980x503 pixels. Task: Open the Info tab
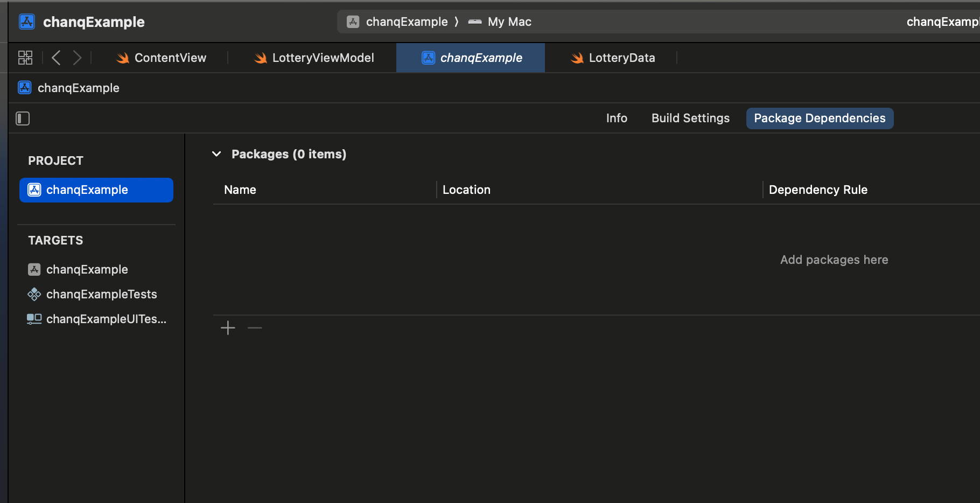(x=617, y=118)
